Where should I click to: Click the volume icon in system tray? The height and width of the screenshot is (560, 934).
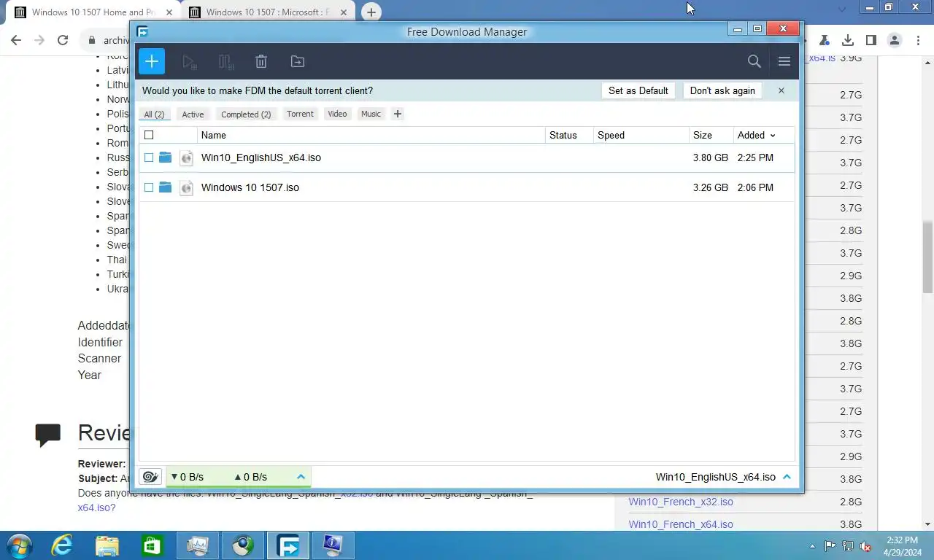point(865,545)
